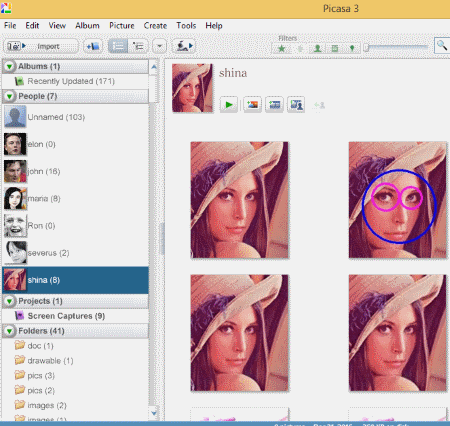Create movie presentation from shina album
Screen dimensions: 450x426
coord(274,105)
